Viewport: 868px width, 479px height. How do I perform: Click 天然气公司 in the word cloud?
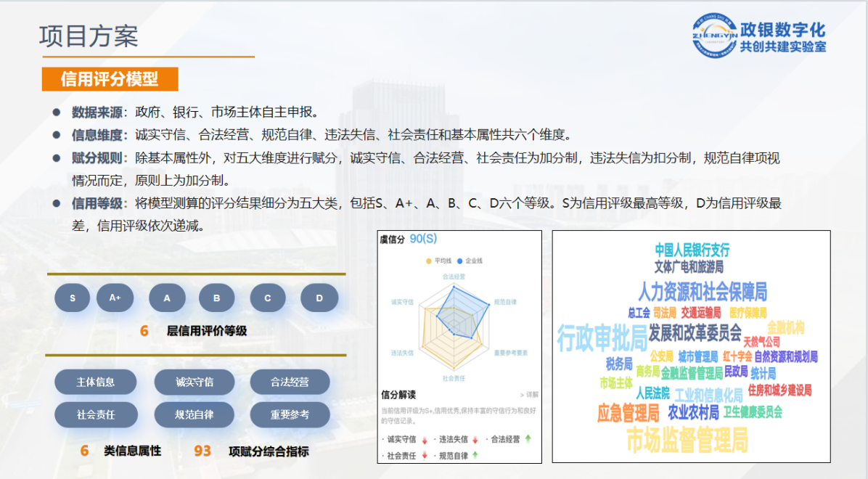pyautogui.click(x=762, y=342)
